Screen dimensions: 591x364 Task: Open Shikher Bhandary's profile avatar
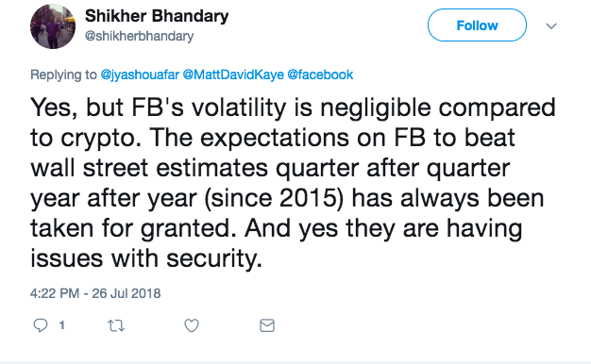pyautogui.click(x=53, y=26)
